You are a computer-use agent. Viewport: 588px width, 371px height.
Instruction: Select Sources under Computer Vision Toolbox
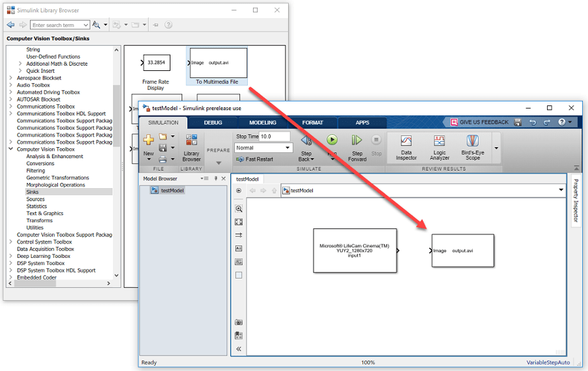click(x=35, y=199)
